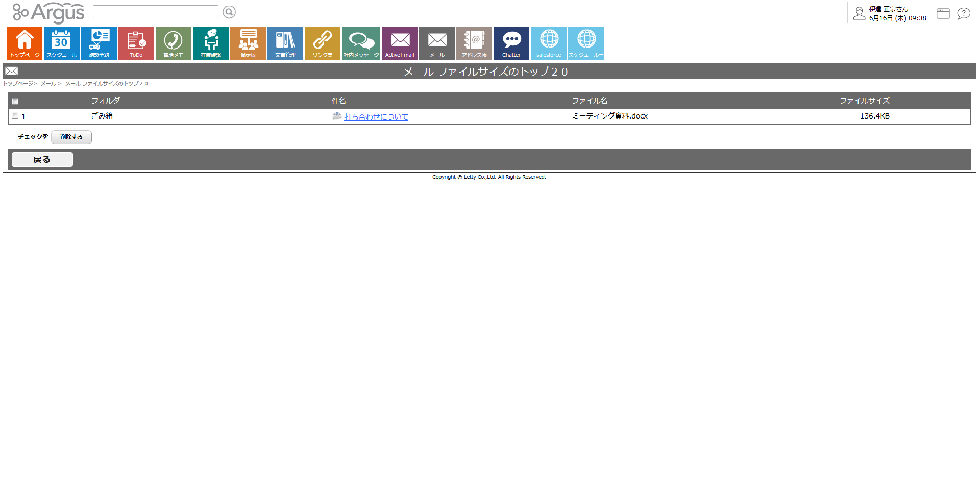Viewport: 980px width, 495px height.
Task: Open the アドレス帳 address book icon
Action: pyautogui.click(x=474, y=43)
